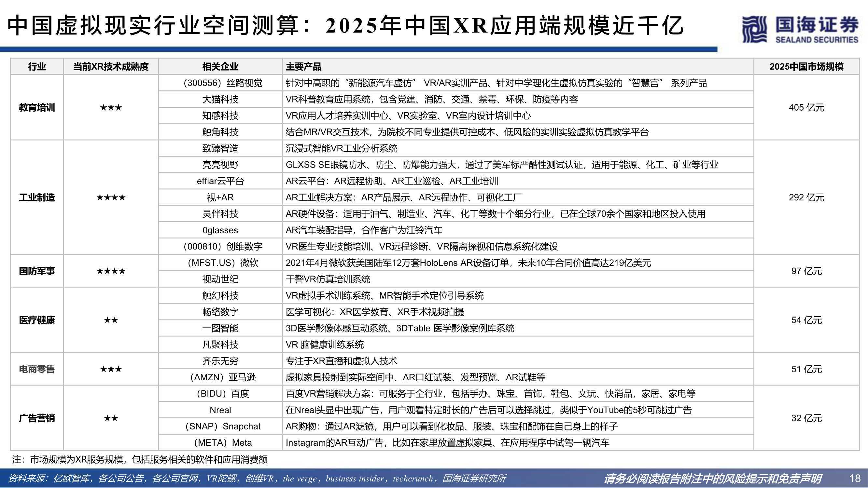This screenshot has width=868, height=488.
Task: Click the 资料来源 source line in footer
Action: [x=257, y=479]
